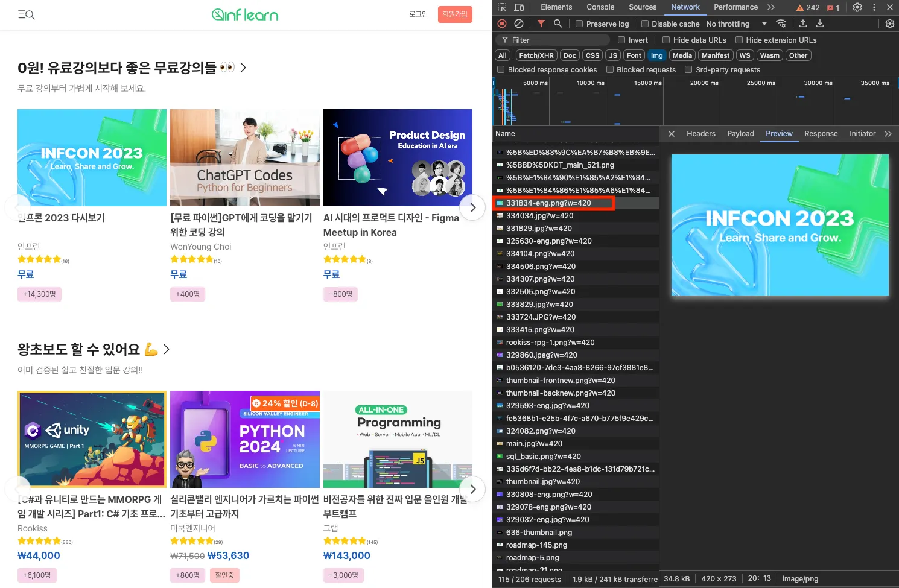Toggle the network filter funnel icon

click(541, 24)
